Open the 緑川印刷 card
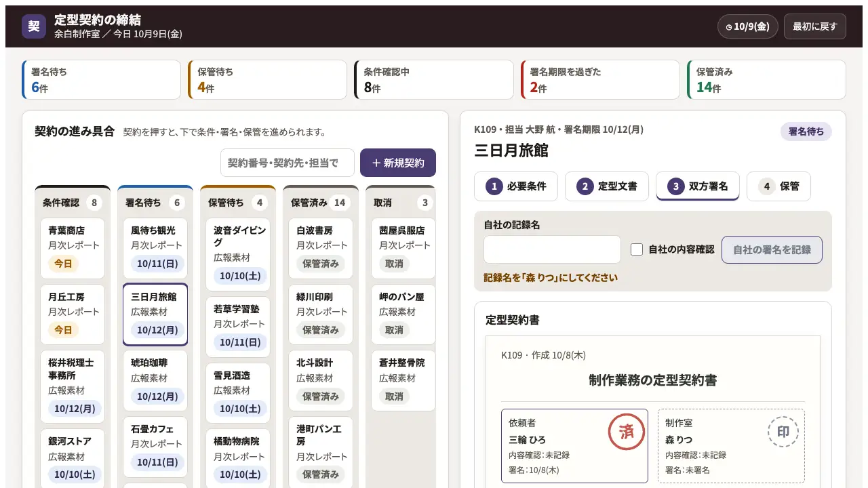868x488 pixels. 321,314
